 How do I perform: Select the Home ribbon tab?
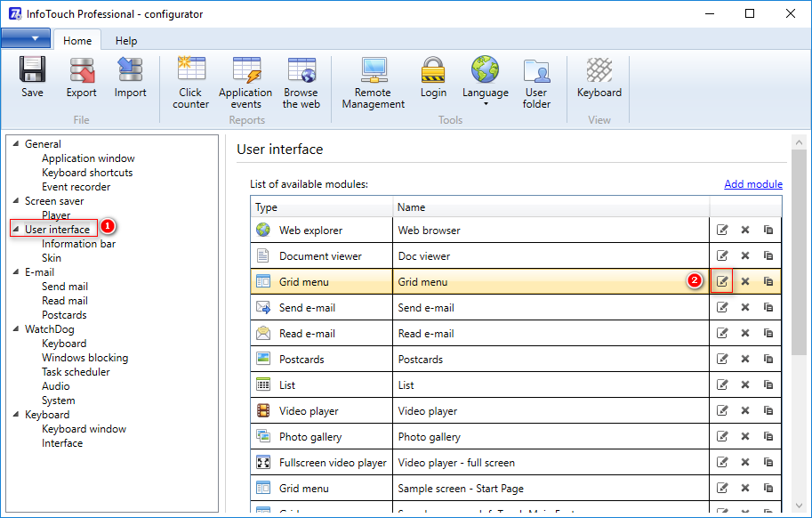pyautogui.click(x=77, y=41)
